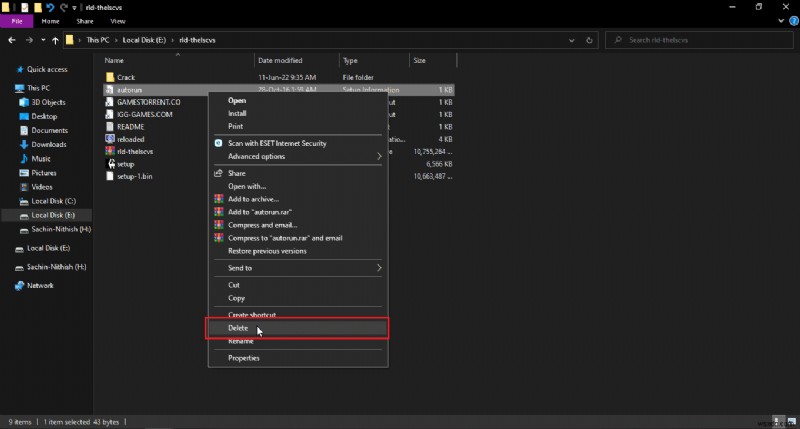Image resolution: width=800 pixels, height=429 pixels.
Task: Click the Redo icon in title bar
Action: tap(63, 7)
